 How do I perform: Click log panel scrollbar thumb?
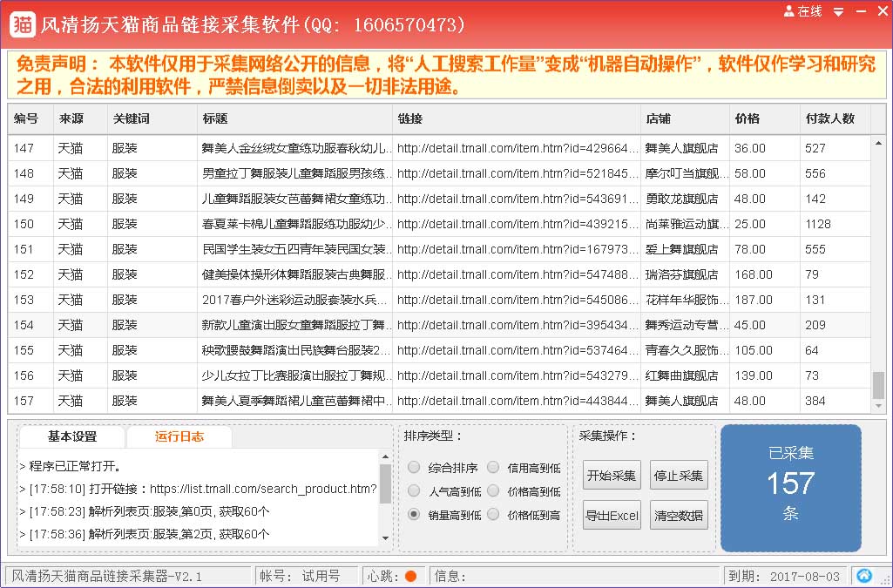point(386,483)
